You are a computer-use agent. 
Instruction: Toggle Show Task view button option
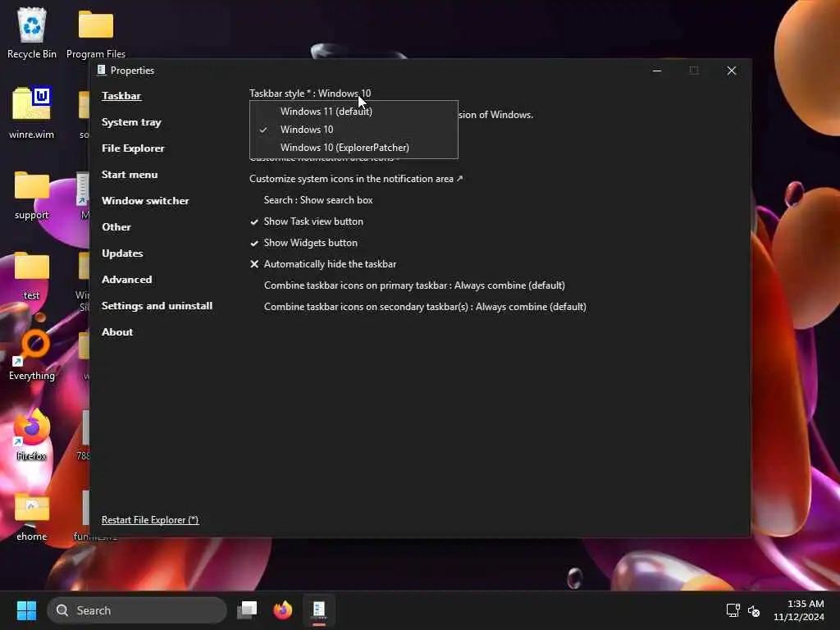tap(307, 221)
